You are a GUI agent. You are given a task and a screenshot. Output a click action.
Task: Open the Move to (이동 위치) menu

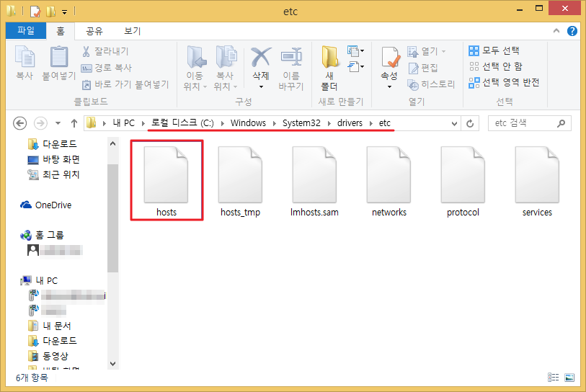(195, 68)
